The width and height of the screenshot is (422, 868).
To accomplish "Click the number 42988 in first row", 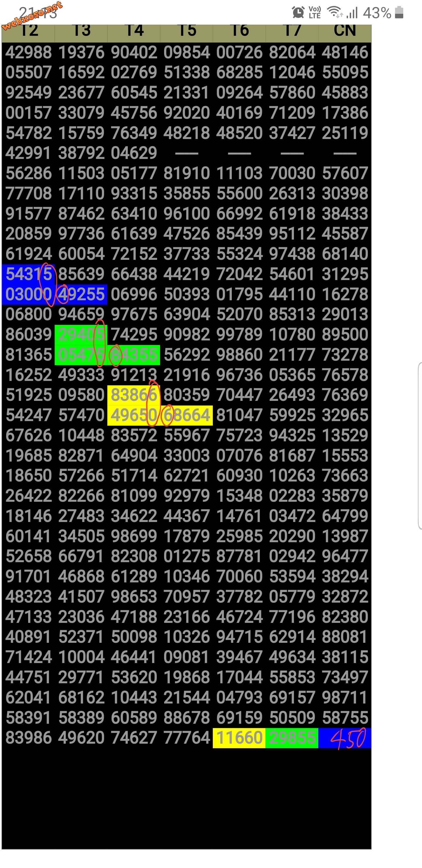I will pos(28,52).
